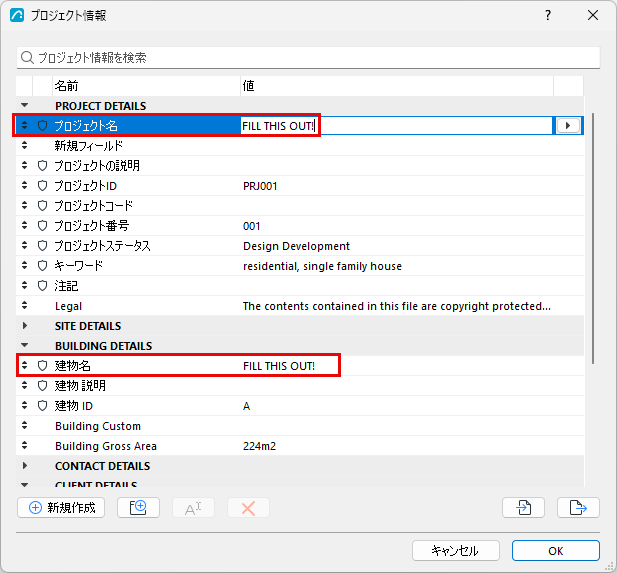The image size is (617, 573).
Task: Close the プロジェクト情報 dialog
Action: tap(593, 15)
